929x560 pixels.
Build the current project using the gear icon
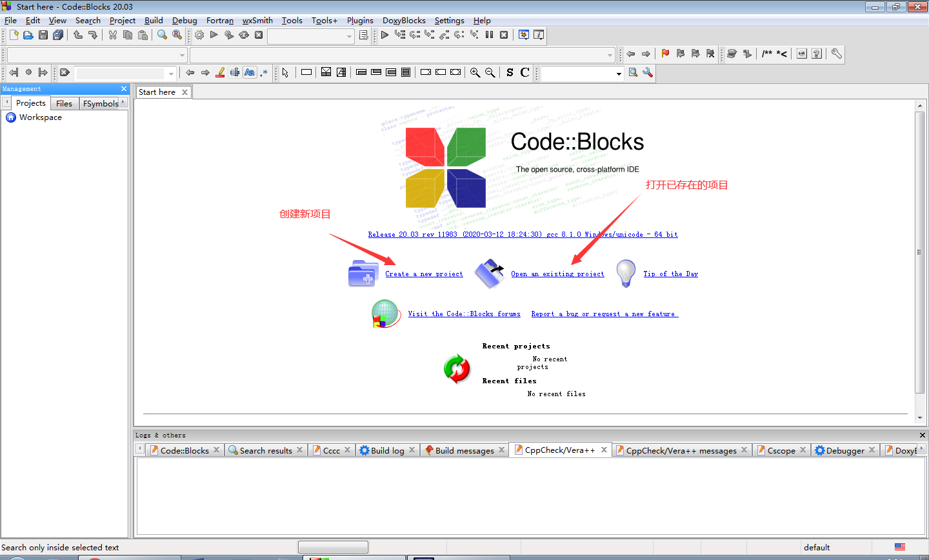click(x=199, y=35)
